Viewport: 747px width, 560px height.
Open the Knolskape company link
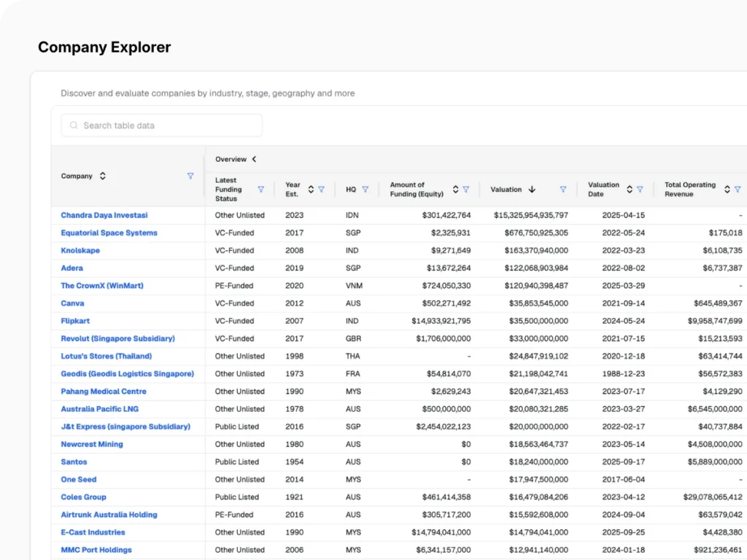[80, 251]
